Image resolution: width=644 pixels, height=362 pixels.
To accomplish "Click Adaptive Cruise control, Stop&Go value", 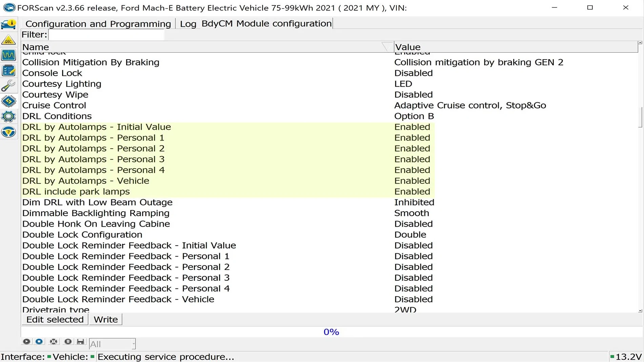I will point(470,105).
